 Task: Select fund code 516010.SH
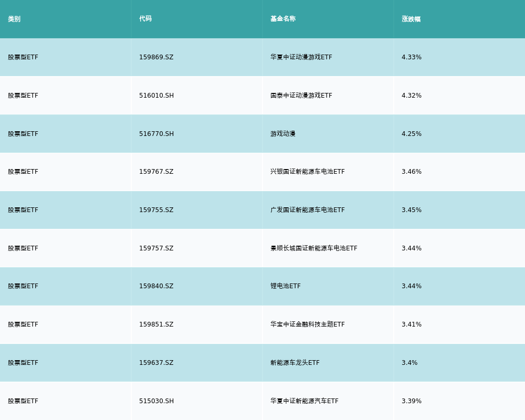click(156, 96)
